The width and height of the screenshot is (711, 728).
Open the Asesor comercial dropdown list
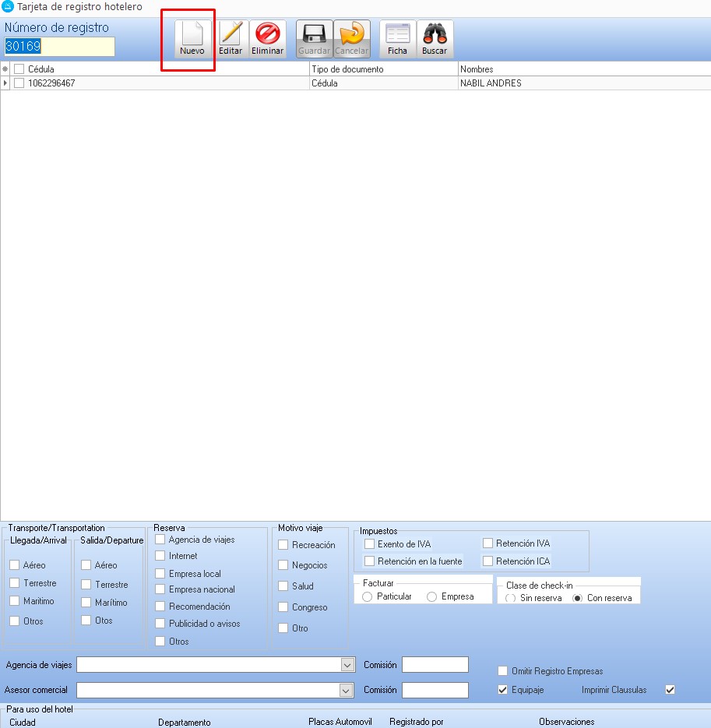point(347,691)
